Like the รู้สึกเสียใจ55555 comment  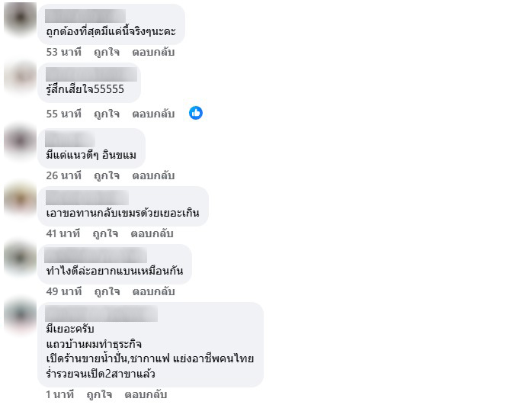point(107,114)
